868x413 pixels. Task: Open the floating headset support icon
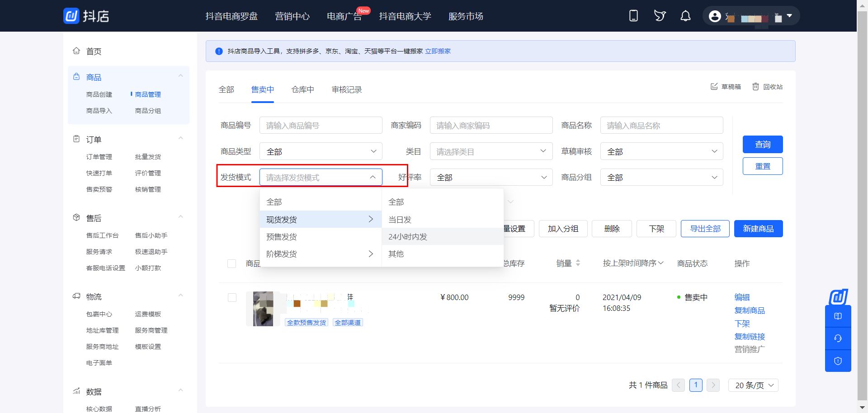click(x=838, y=338)
